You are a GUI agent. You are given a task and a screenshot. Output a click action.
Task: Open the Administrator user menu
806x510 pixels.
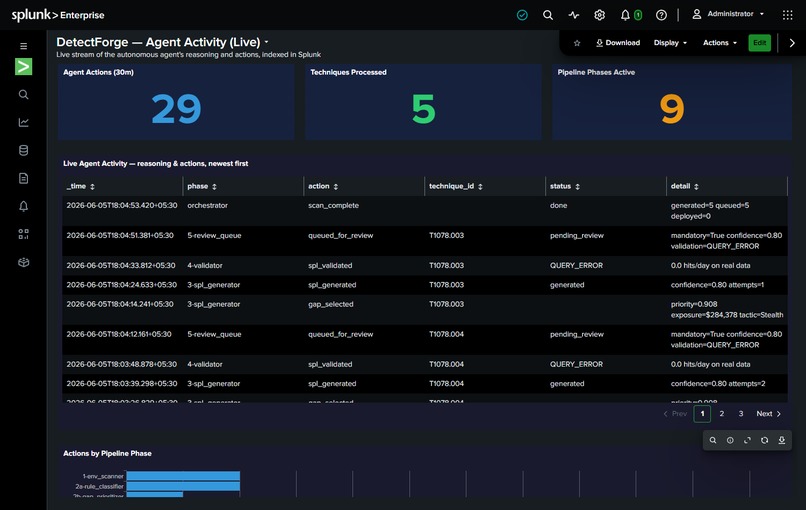[x=728, y=14]
